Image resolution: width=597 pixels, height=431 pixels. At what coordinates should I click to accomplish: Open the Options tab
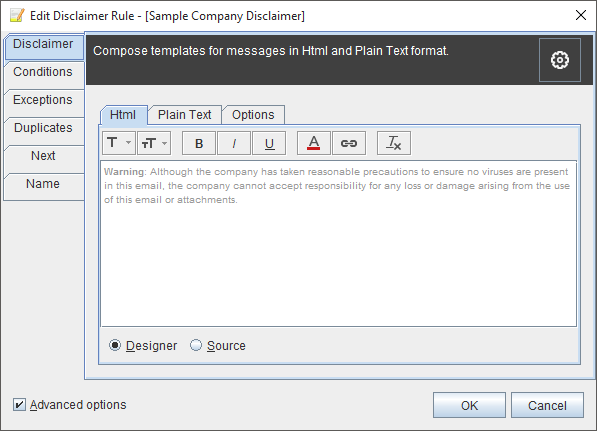point(253,115)
